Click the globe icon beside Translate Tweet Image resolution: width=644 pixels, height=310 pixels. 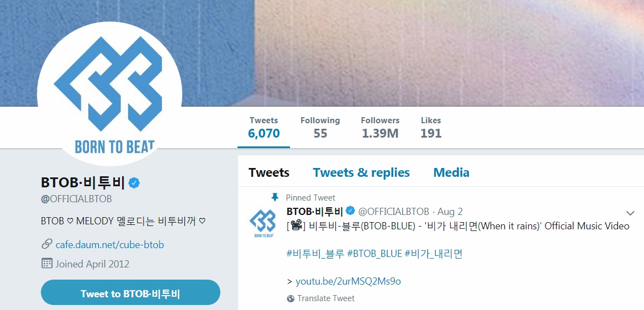(x=291, y=298)
